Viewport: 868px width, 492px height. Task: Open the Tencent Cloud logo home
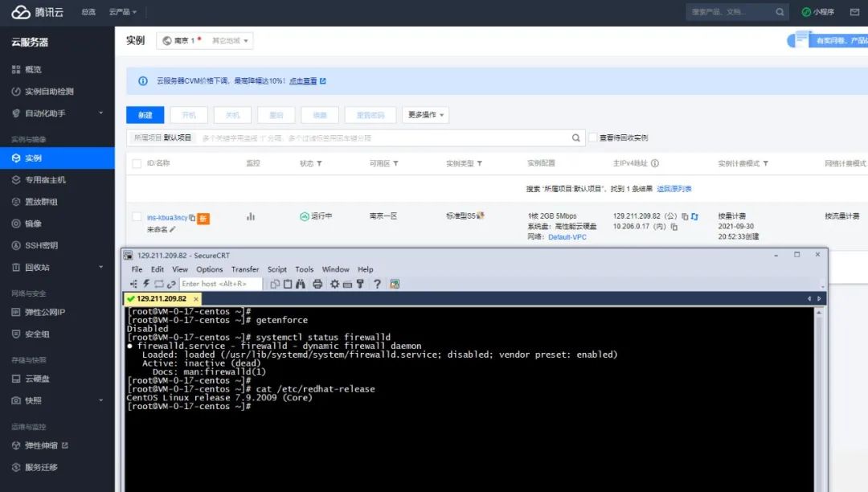coord(37,11)
